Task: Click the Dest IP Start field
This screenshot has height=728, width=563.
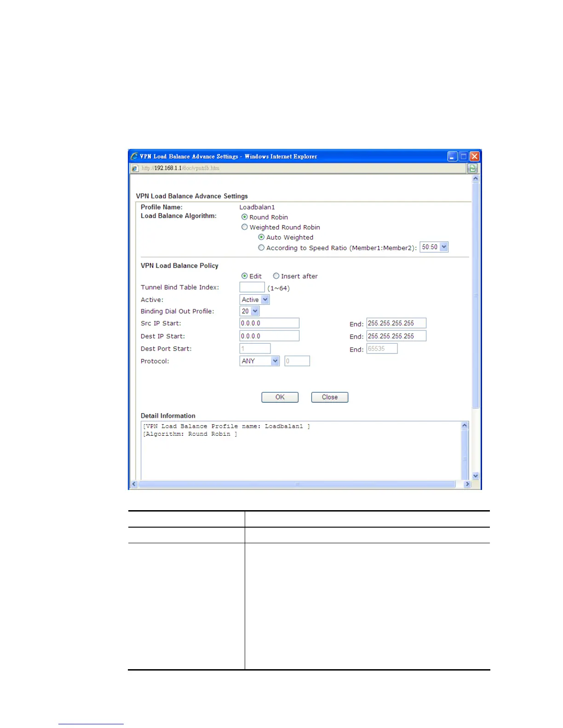Action: [270, 336]
